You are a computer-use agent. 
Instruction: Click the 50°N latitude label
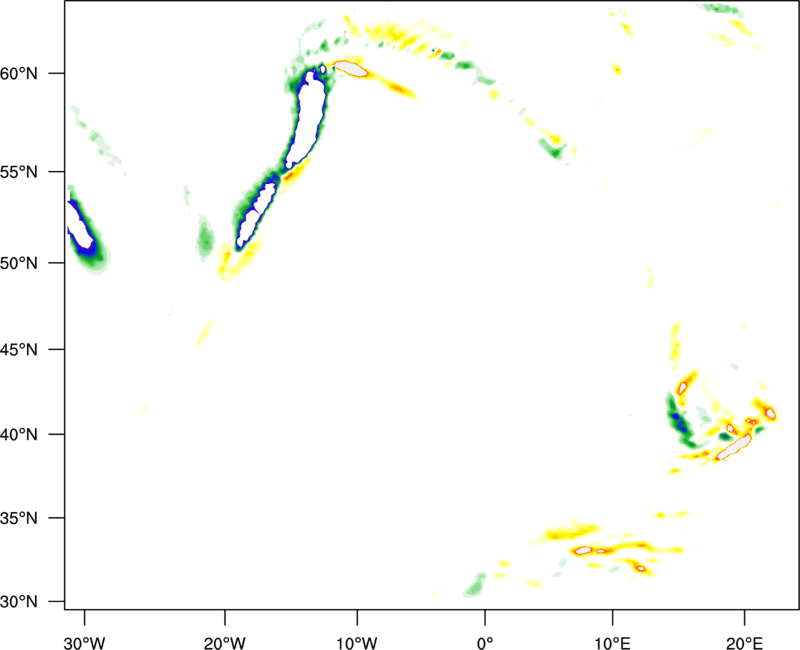(x=19, y=263)
